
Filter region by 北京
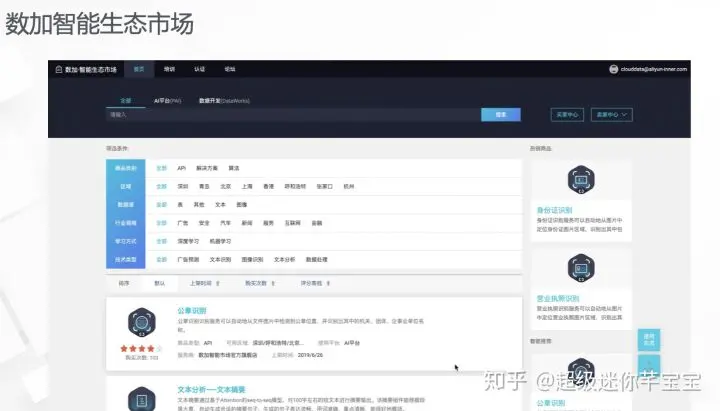point(225,186)
